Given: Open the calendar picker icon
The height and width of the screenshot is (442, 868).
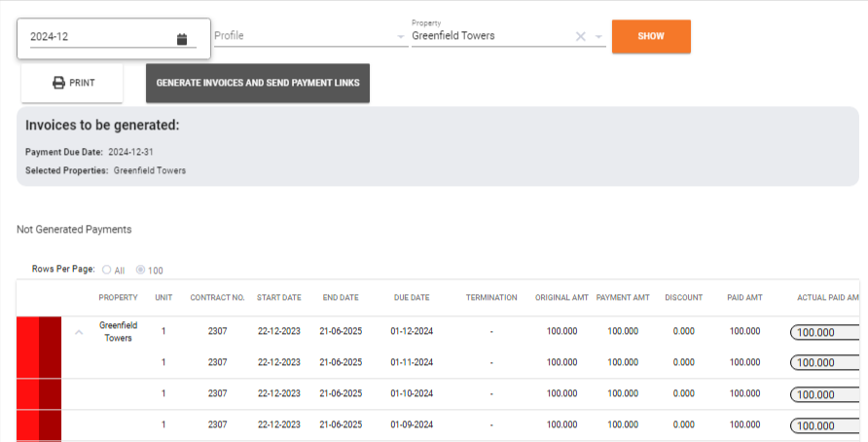Looking at the screenshot, I should [182, 39].
